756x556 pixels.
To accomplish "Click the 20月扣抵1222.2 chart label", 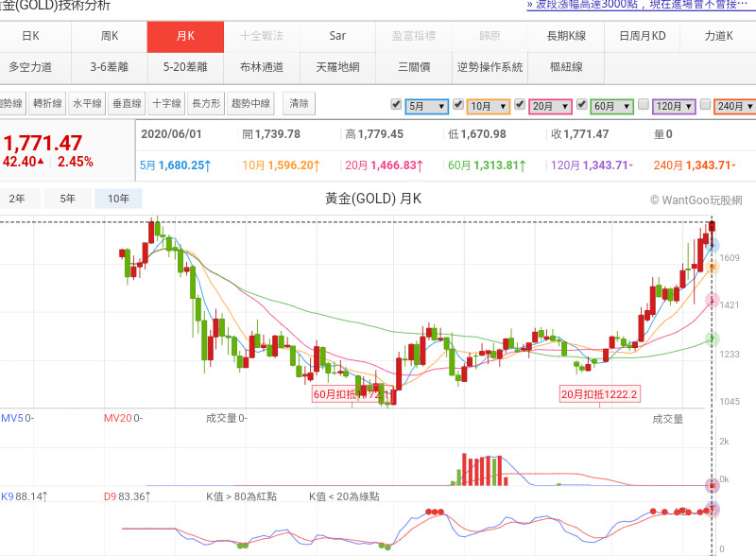I will [x=599, y=394].
